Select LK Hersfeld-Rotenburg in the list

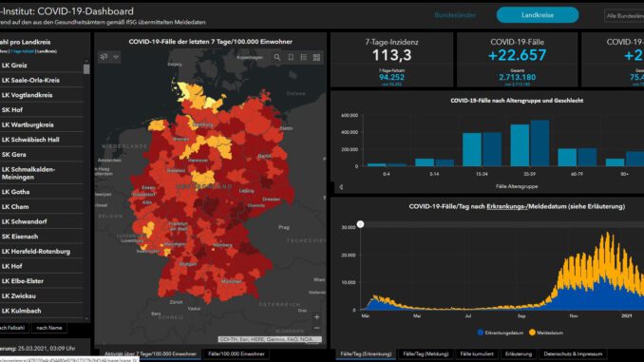tap(42, 251)
